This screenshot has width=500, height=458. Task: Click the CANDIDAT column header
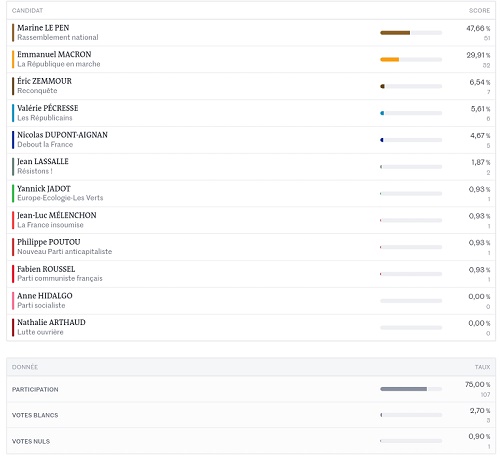(27, 11)
